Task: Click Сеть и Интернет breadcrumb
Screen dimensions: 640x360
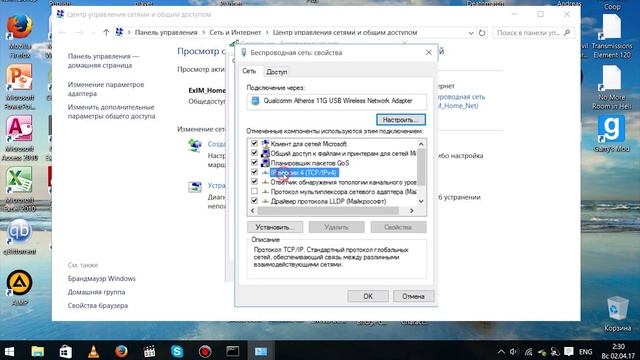Action: point(235,32)
